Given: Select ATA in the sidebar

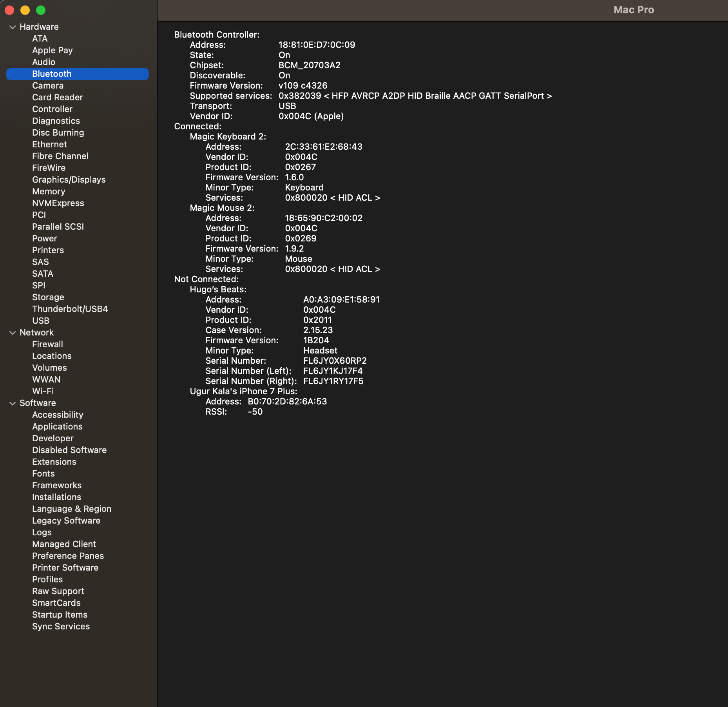Looking at the screenshot, I should pyautogui.click(x=40, y=38).
